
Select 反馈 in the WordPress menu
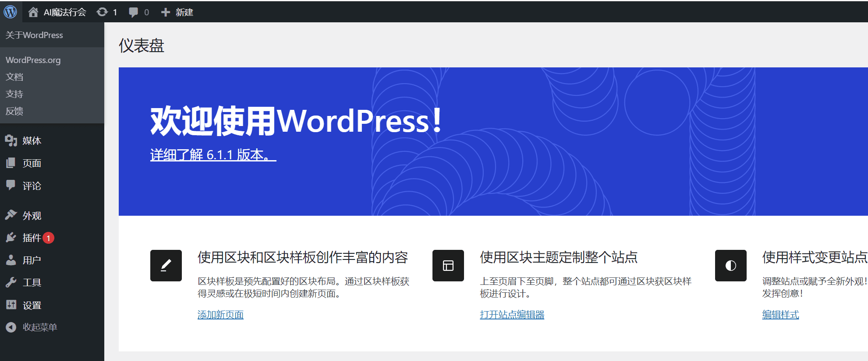[x=14, y=111]
